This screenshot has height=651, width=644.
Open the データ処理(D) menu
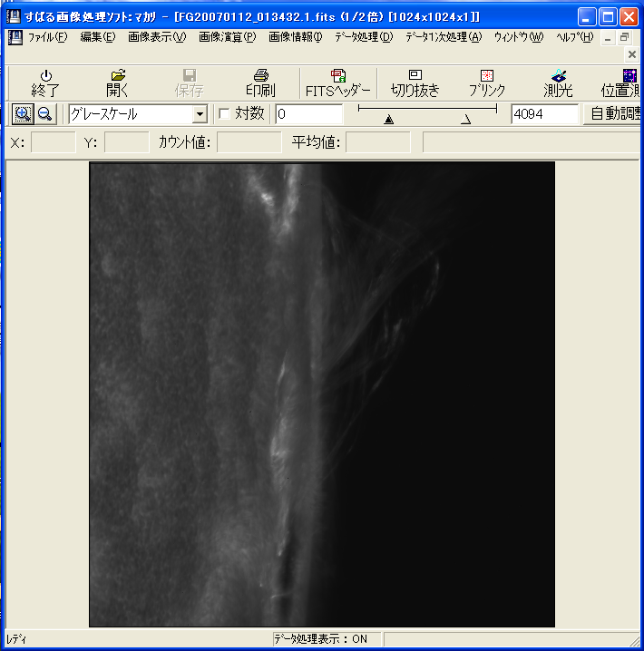(363, 37)
